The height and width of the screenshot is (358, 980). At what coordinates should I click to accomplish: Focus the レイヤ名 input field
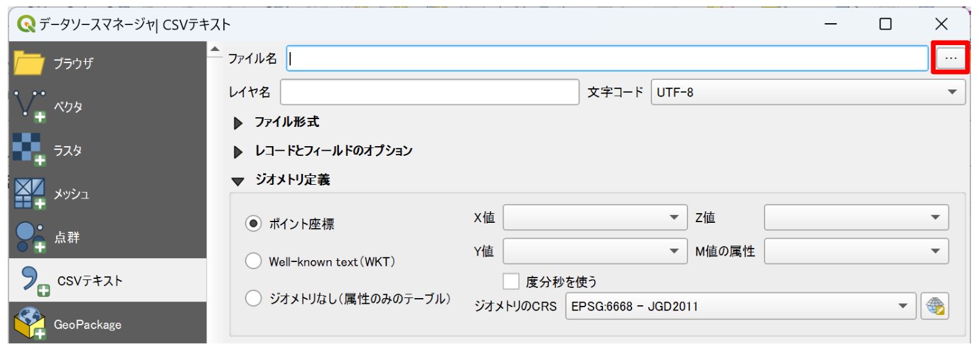430,92
